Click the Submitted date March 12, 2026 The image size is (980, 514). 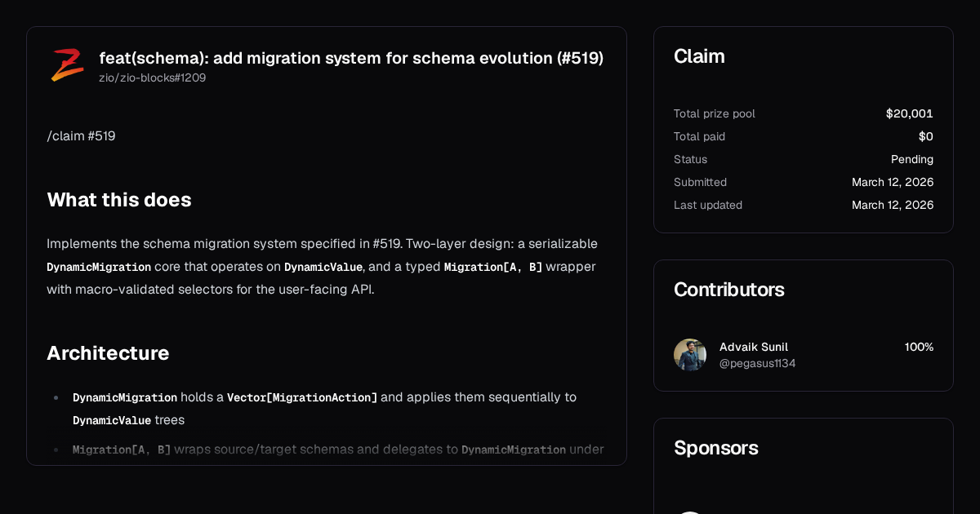(x=893, y=182)
